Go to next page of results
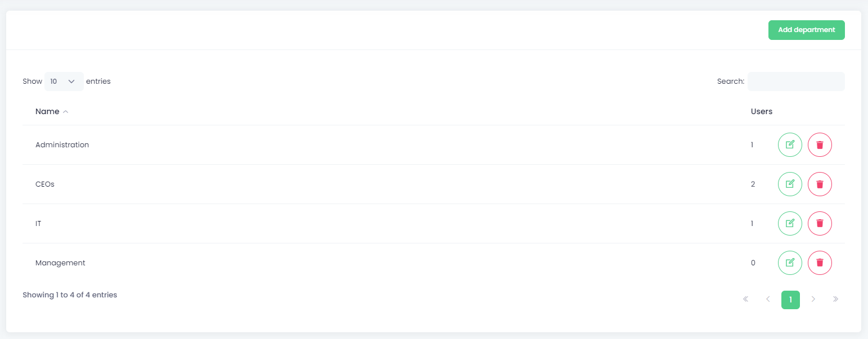The image size is (868, 339). pyautogui.click(x=813, y=300)
